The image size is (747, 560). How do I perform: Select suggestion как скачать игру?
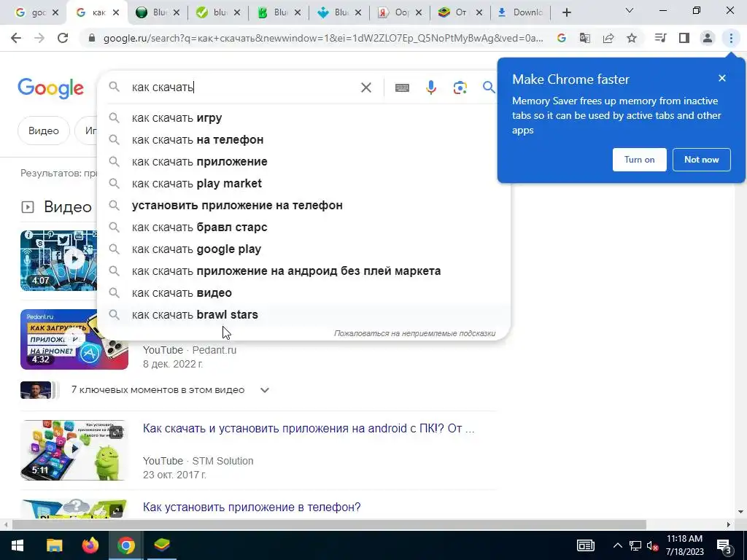(303, 117)
